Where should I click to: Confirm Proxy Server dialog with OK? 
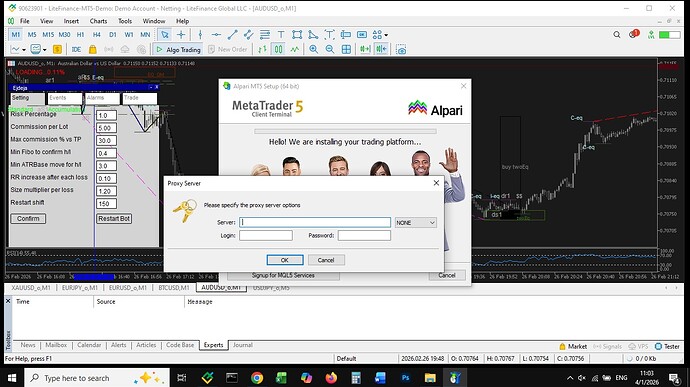pyautogui.click(x=285, y=260)
